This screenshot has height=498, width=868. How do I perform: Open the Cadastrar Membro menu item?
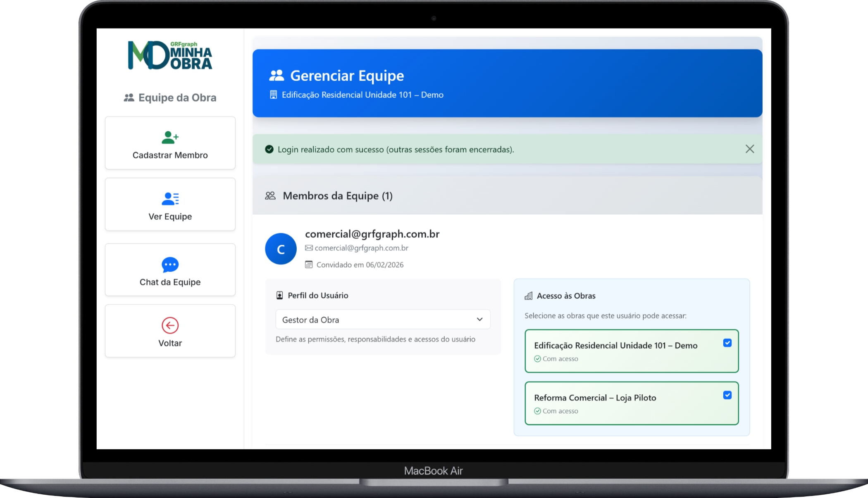point(170,155)
